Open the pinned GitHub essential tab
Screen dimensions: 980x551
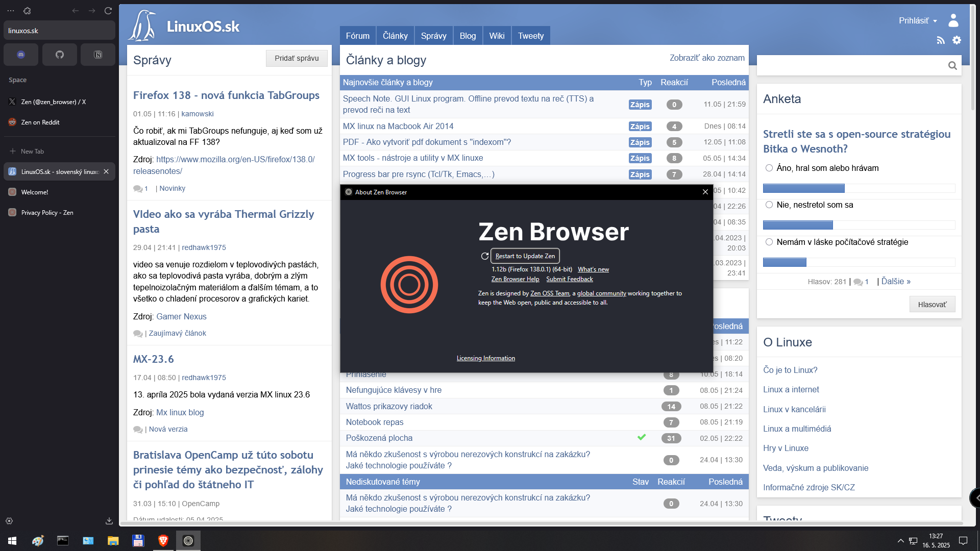[x=60, y=55]
